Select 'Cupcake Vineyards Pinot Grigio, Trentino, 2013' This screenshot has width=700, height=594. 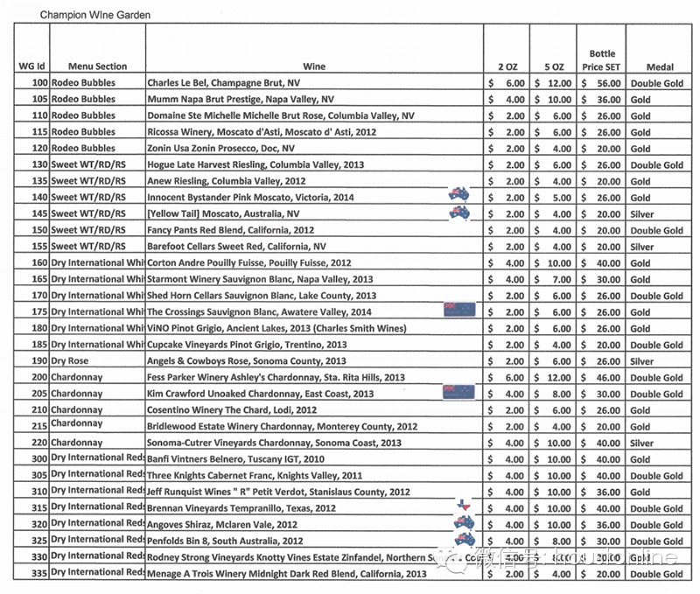coord(315,345)
